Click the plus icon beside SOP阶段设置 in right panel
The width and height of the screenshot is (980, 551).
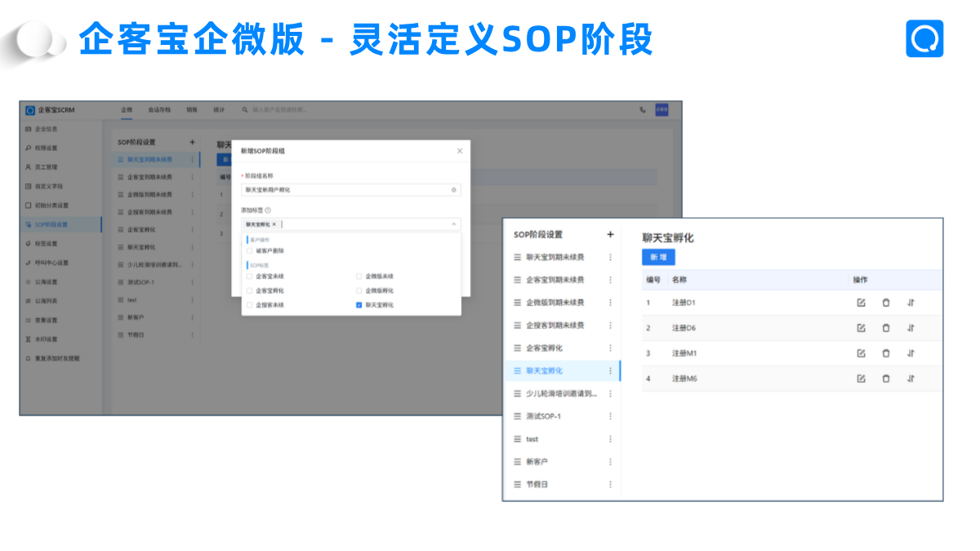click(610, 235)
